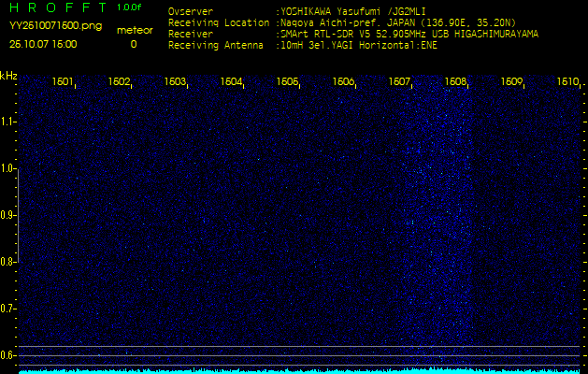Click date stamp 25.10.07 16:00
Viewport: 588px width, 374px height.
(x=43, y=44)
